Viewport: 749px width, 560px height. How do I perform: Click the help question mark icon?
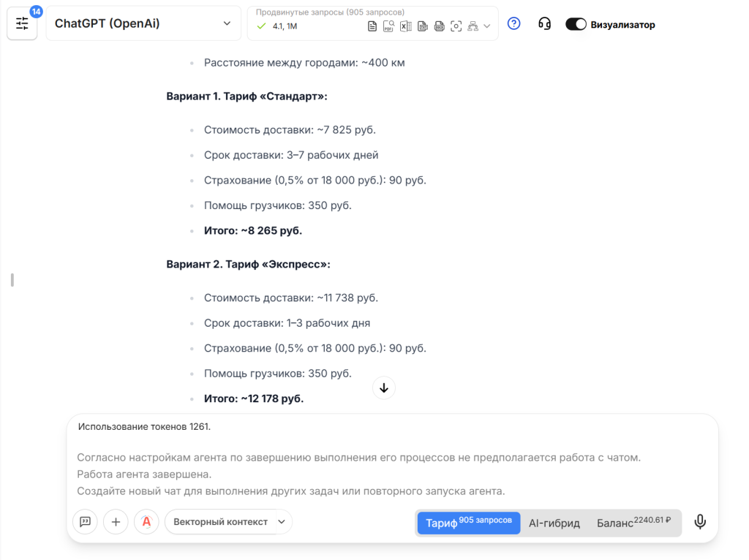coord(514,23)
